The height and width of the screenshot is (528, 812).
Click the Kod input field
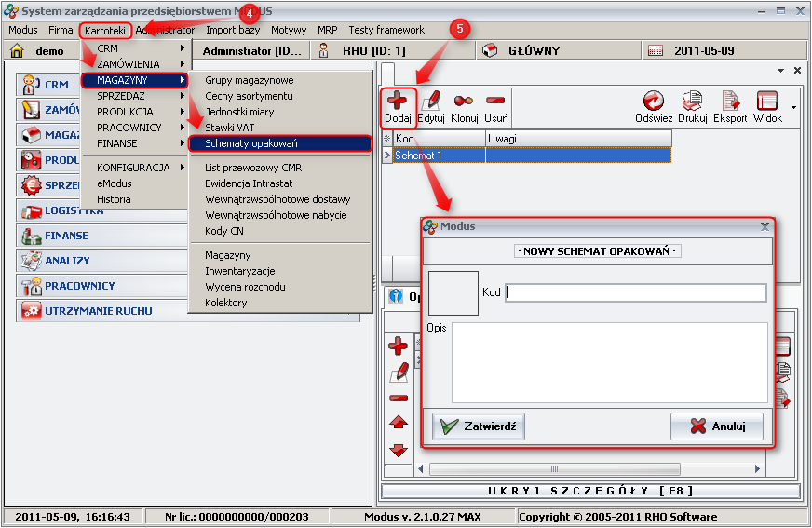tap(636, 292)
